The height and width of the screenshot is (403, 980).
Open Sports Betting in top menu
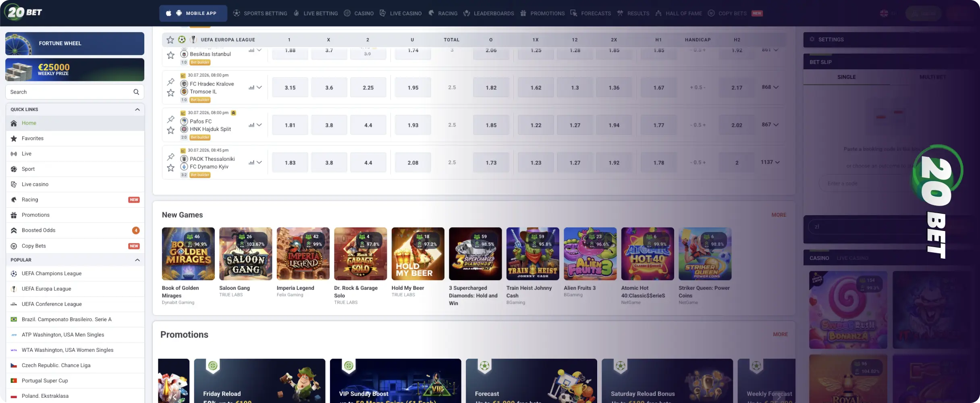[x=260, y=13]
